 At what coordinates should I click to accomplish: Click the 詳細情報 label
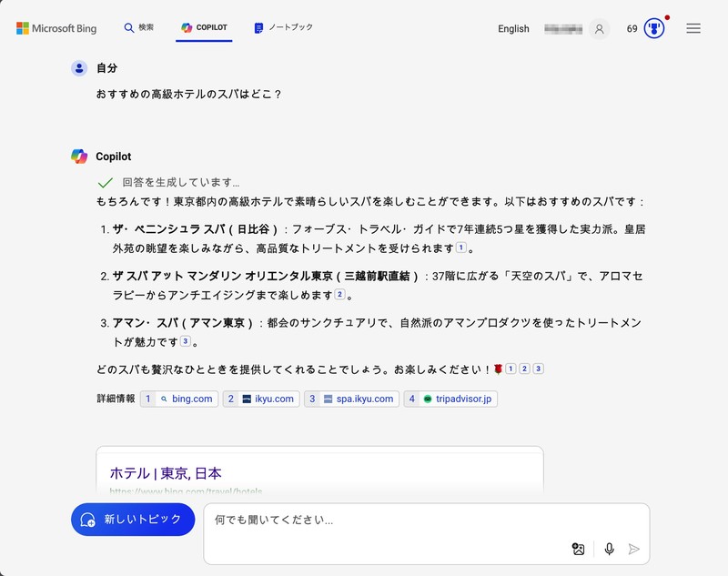point(116,399)
